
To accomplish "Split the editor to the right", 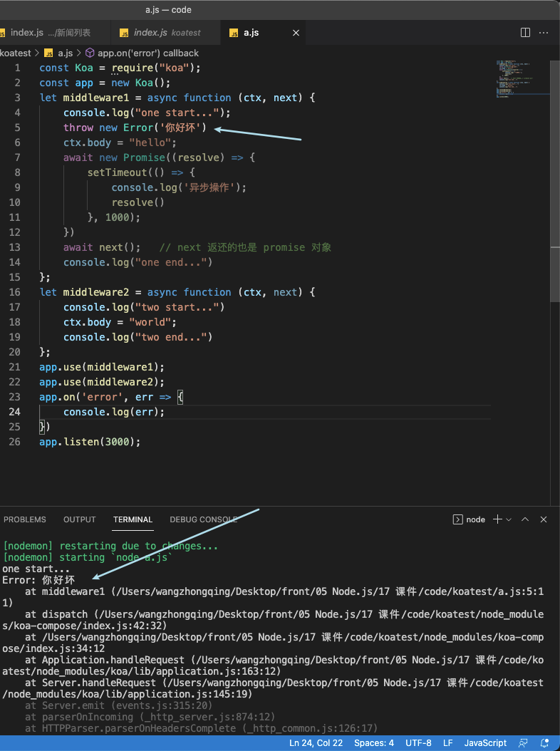I will coord(525,33).
